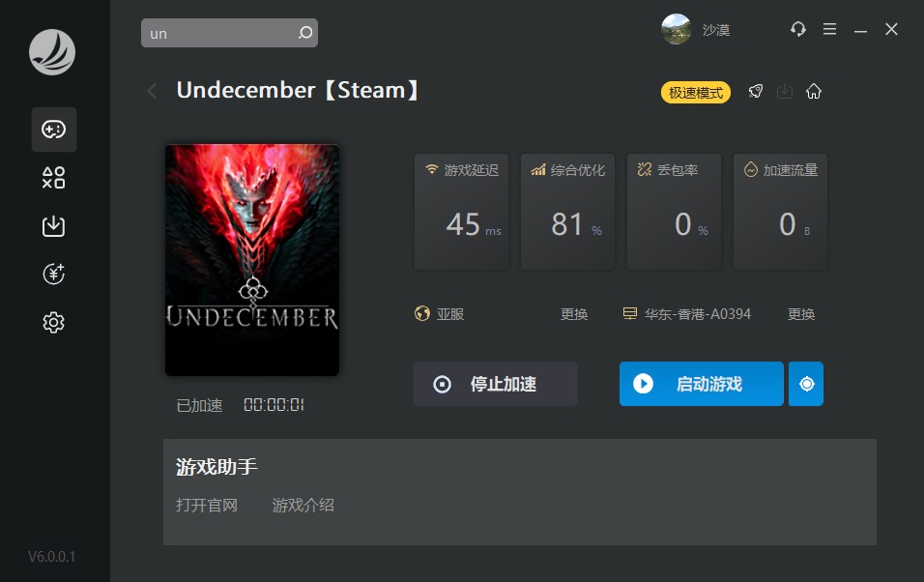Click the home icon near title
This screenshot has height=582, width=924.
point(814,92)
